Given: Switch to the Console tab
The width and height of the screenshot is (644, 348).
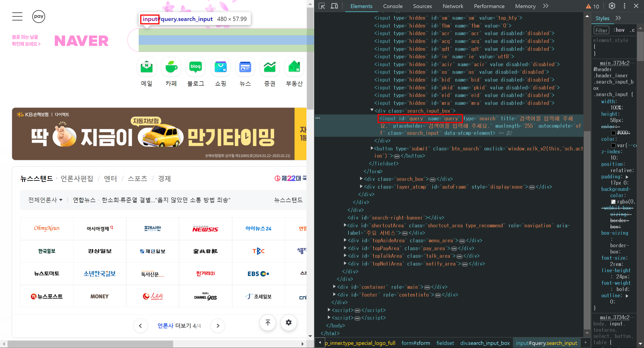Looking at the screenshot, I should [x=393, y=6].
